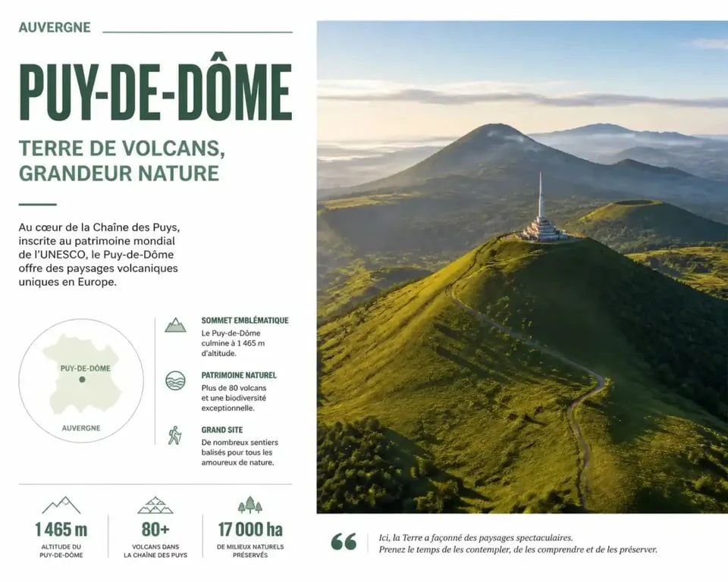Image resolution: width=728 pixels, height=582 pixels.
Task: Click the trees icon above 17 000 ha
Action: (250, 505)
